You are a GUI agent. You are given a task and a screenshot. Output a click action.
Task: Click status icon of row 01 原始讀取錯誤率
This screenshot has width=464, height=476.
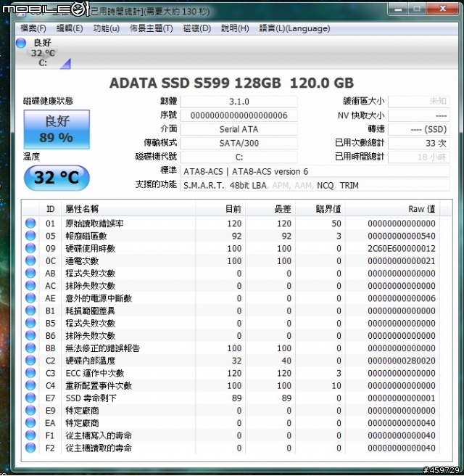(30, 223)
